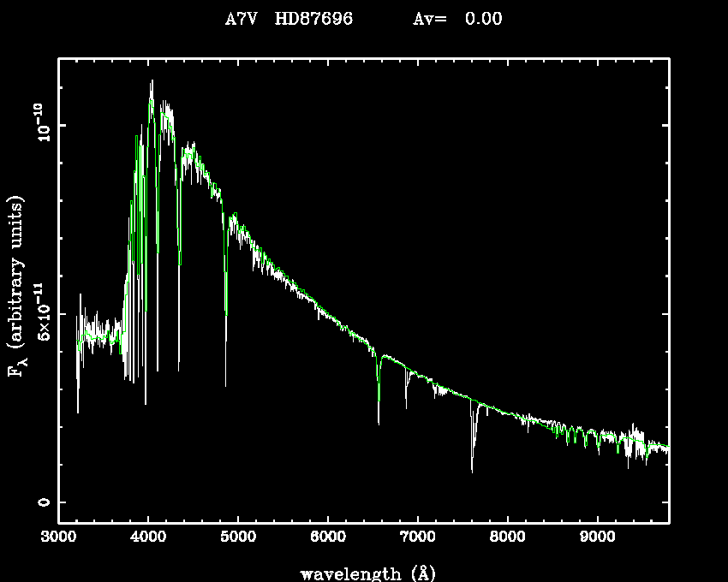This screenshot has width=728, height=582.
Task: Click the deep absorption dip near 7600 Å
Action: point(472,469)
